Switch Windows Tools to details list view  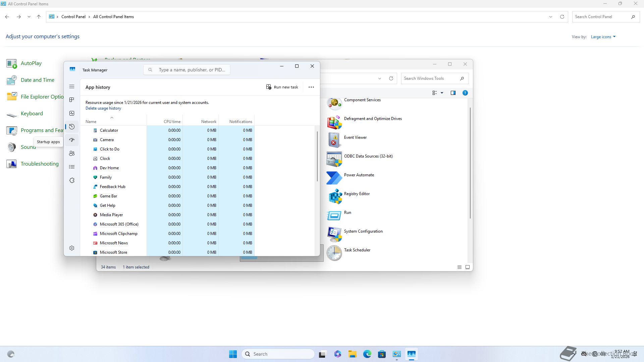point(460,267)
